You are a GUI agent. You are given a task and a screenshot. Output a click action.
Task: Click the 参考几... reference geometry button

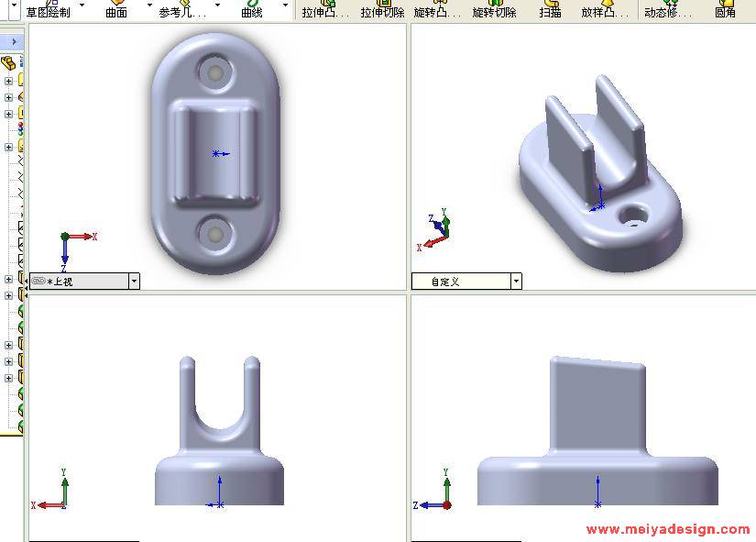tap(183, 10)
